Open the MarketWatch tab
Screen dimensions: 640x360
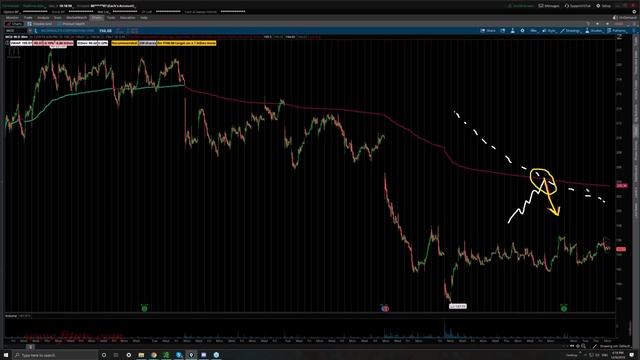[x=76, y=18]
